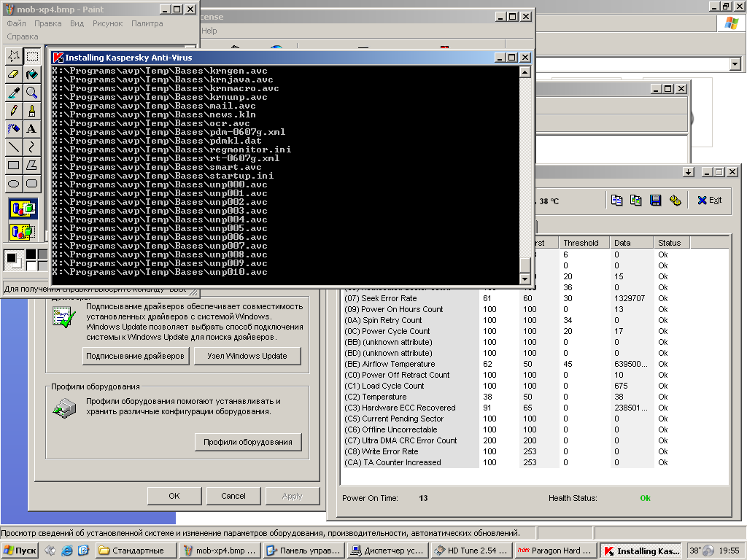Confirm the dialog with OK
747x560 pixels.
174,496
